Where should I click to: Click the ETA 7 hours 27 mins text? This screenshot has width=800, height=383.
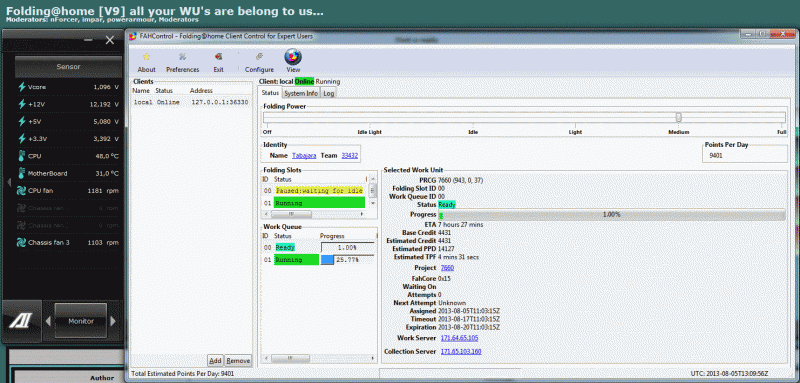click(x=461, y=224)
